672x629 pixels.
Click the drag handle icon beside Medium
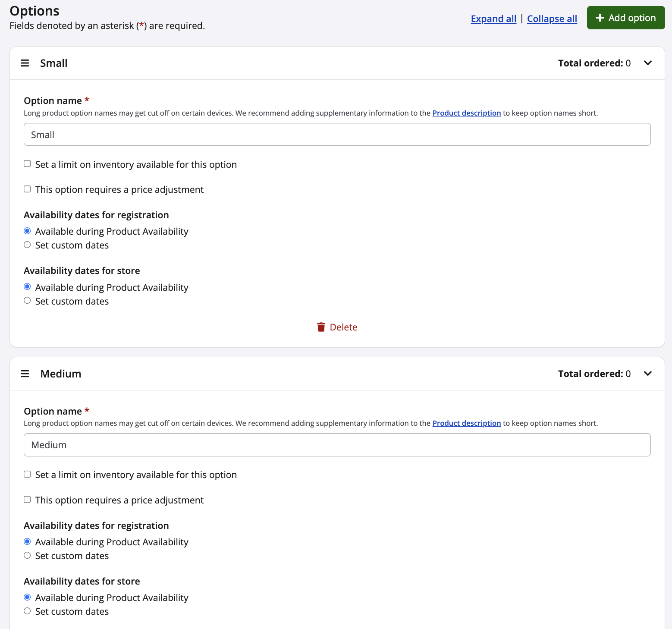pyautogui.click(x=25, y=374)
